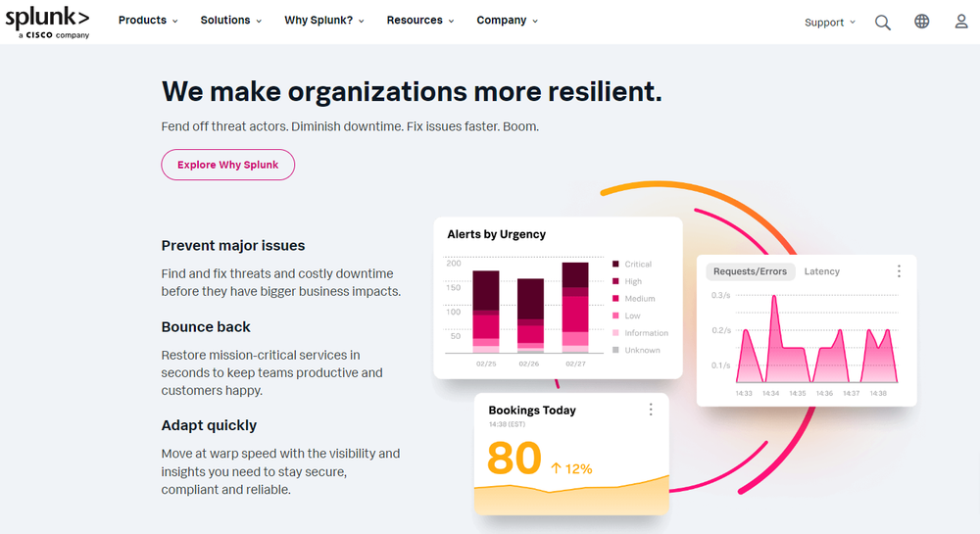This screenshot has width=980, height=534.
Task: Open the user account icon
Action: (x=961, y=22)
